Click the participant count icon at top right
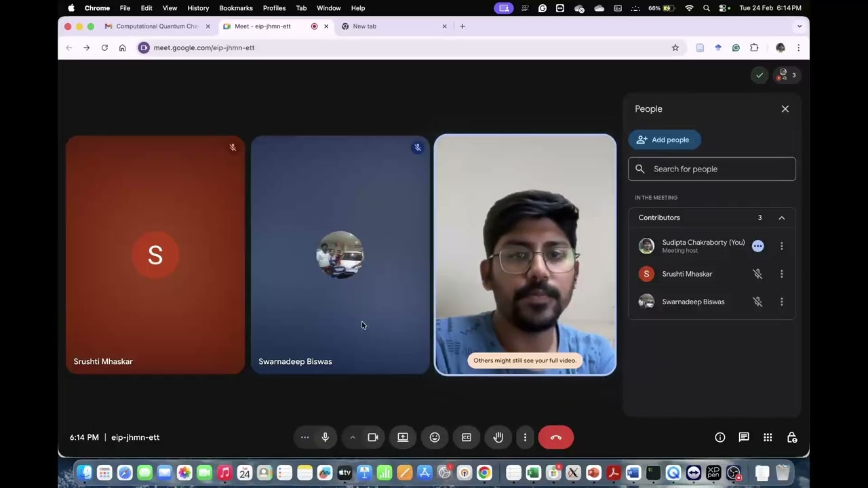 pyautogui.click(x=787, y=75)
